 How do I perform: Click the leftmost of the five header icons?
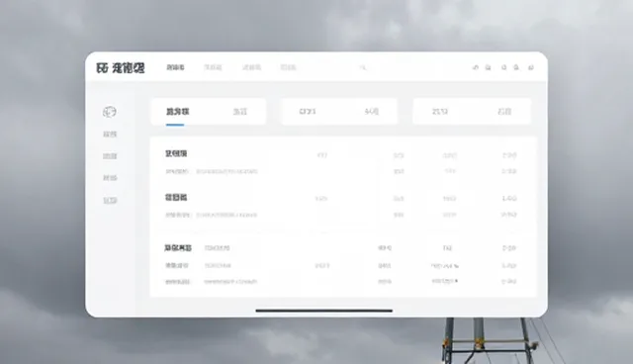476,67
